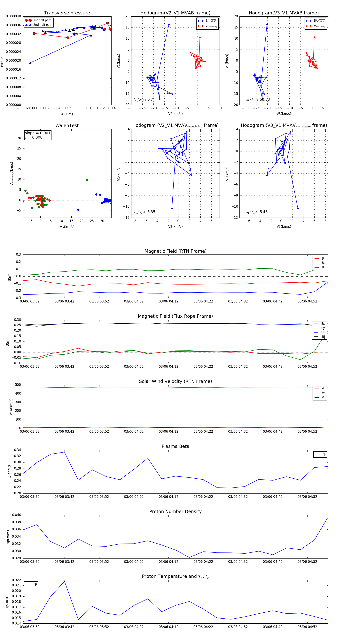
Task: Click the "Transverse pressure" plot title
Action: tap(67, 13)
